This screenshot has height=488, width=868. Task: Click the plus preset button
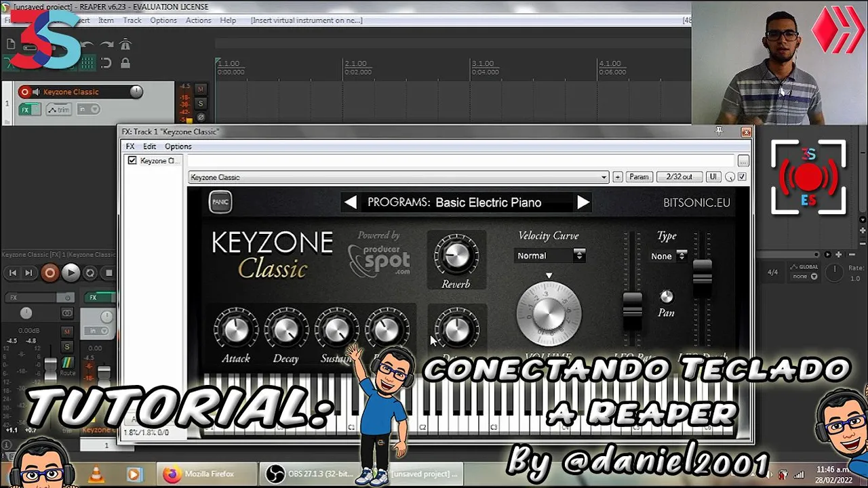[617, 177]
